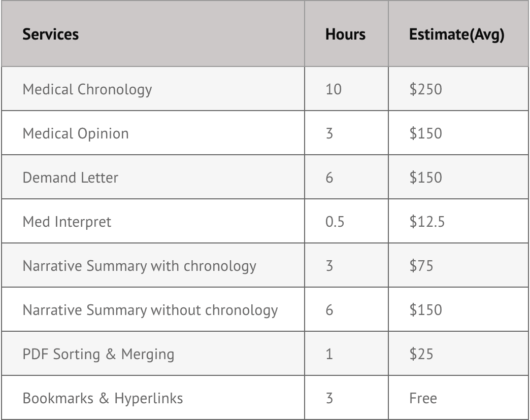Click the Estimate(Avg) column header
The image size is (530, 420).
pos(456,34)
